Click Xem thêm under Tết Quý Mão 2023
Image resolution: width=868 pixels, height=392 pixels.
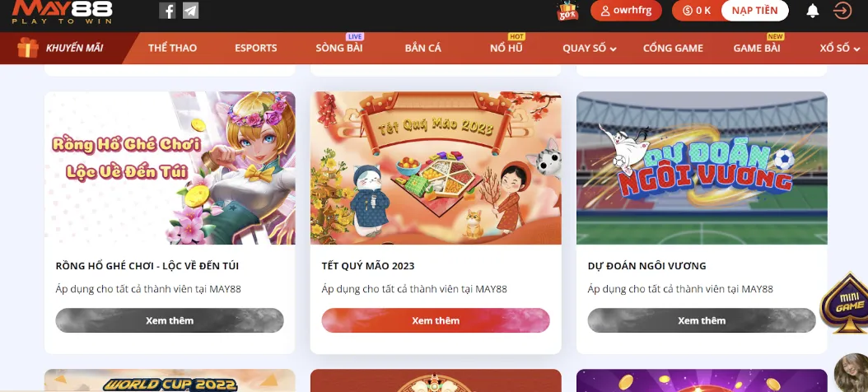(436, 320)
